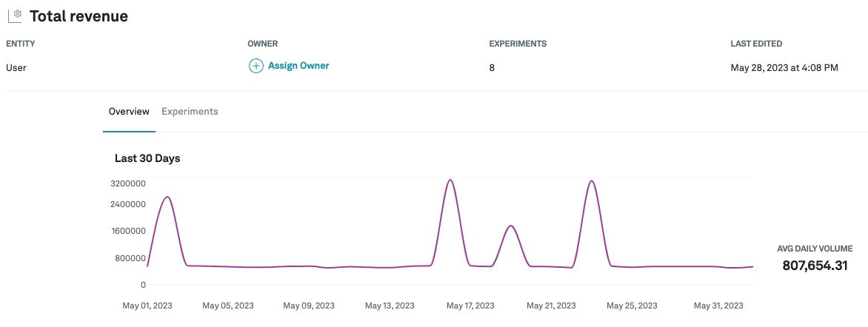Click the User entity value
Image resolution: width=868 pixels, height=327 pixels.
click(16, 67)
